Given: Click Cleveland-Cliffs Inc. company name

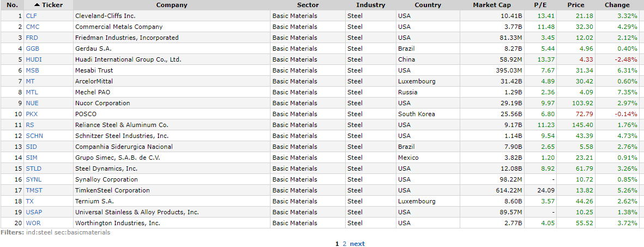Looking at the screenshot, I should (105, 16).
